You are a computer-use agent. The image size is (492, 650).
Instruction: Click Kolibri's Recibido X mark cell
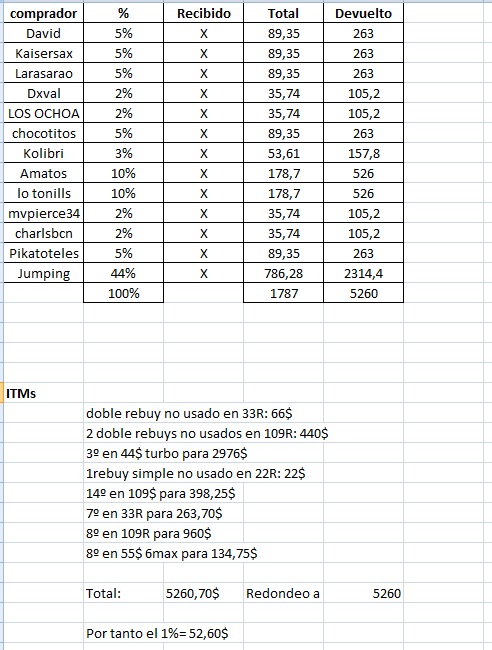click(x=204, y=153)
